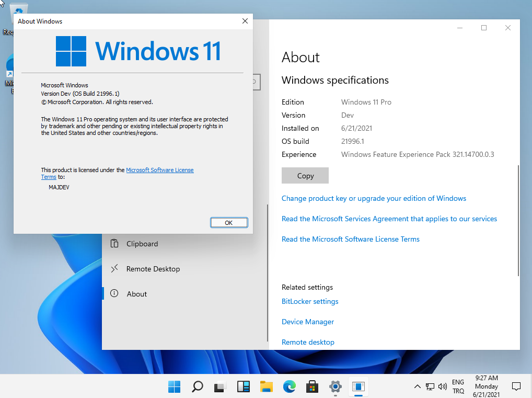Switch input language ENG TRQ

click(x=458, y=386)
